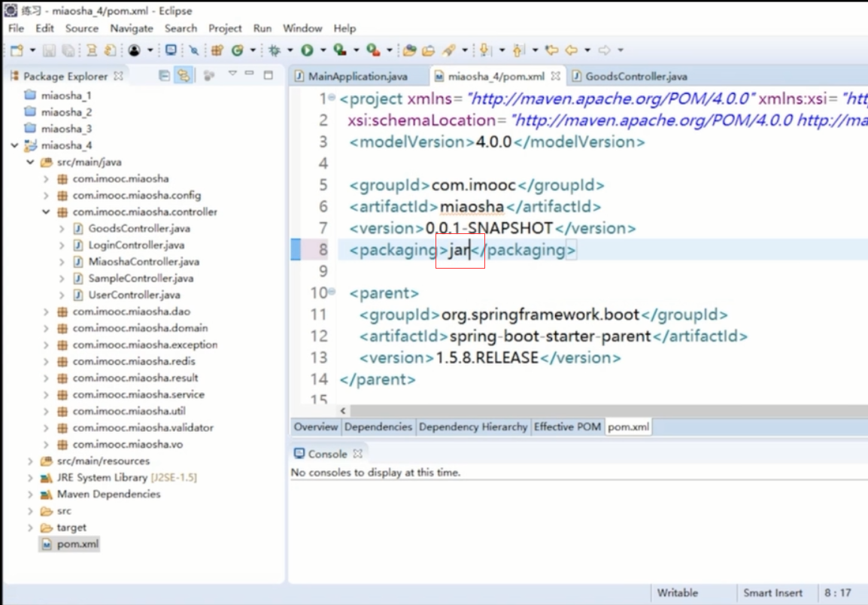Viewport: 868px width, 605px height.
Task: Click the New file toolbar icon
Action: tap(16, 50)
